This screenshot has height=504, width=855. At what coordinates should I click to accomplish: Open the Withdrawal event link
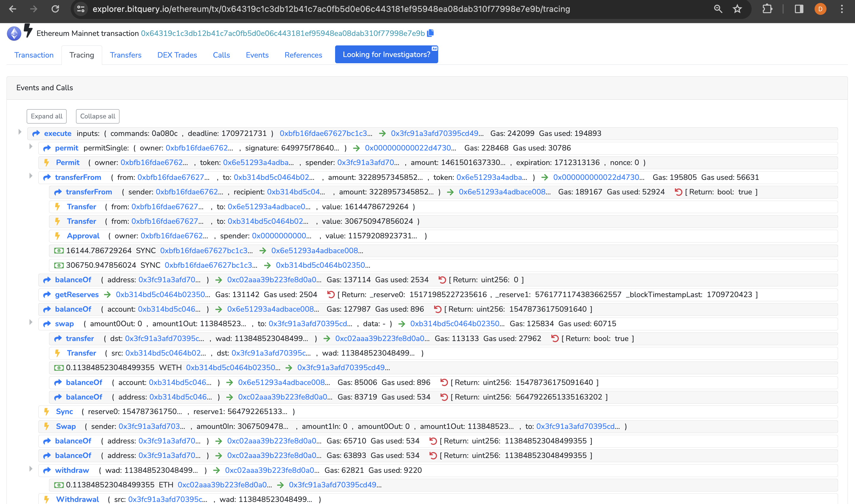click(78, 499)
